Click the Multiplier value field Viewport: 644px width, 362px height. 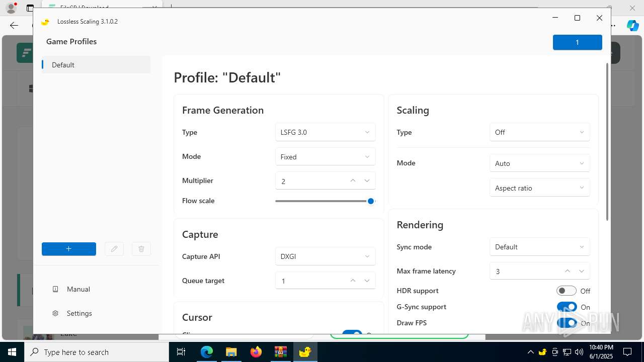click(325, 181)
